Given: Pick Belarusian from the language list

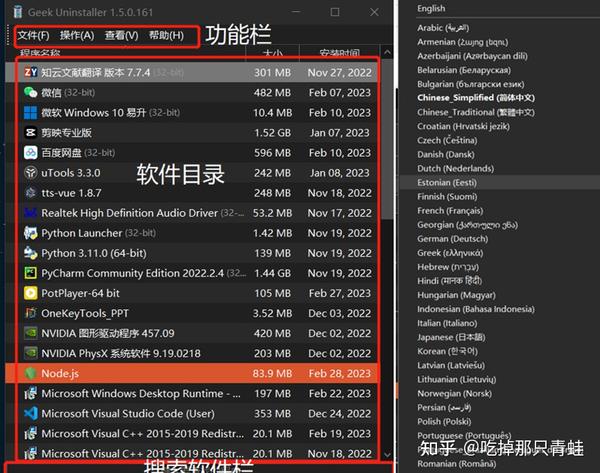Looking at the screenshot, I should (464, 70).
